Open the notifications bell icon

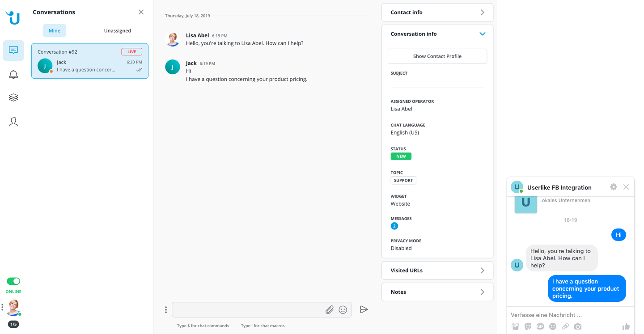(x=13, y=74)
